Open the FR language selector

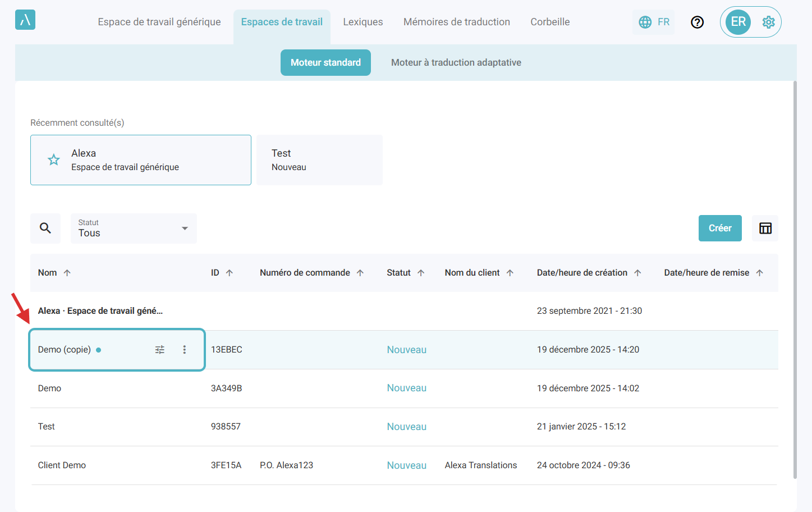[x=654, y=22]
